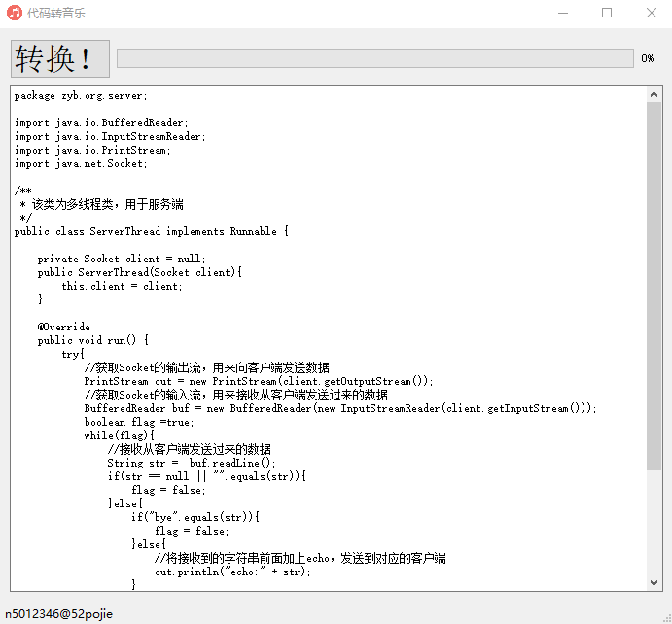The height and width of the screenshot is (624, 672).
Task: Close the 代码转音乐 window
Action: 651,14
